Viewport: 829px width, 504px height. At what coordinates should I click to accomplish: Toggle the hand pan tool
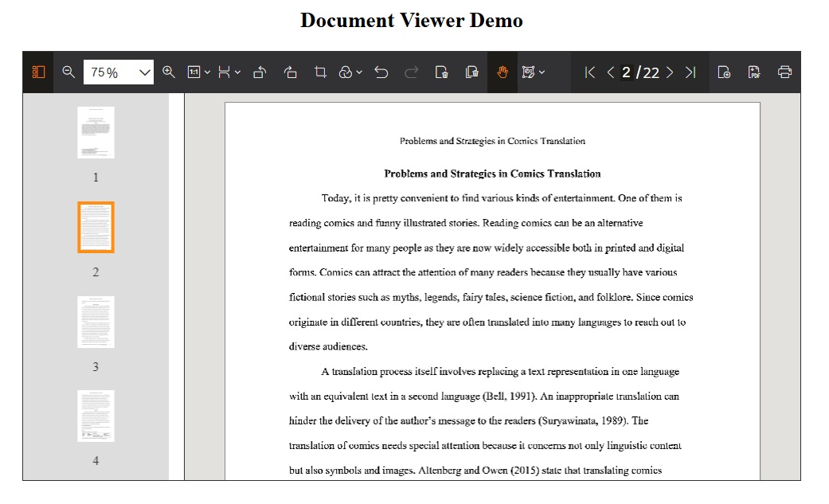502,72
